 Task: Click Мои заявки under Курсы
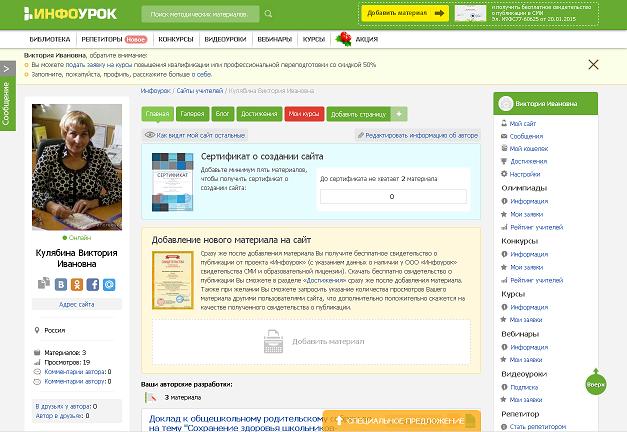(526, 320)
